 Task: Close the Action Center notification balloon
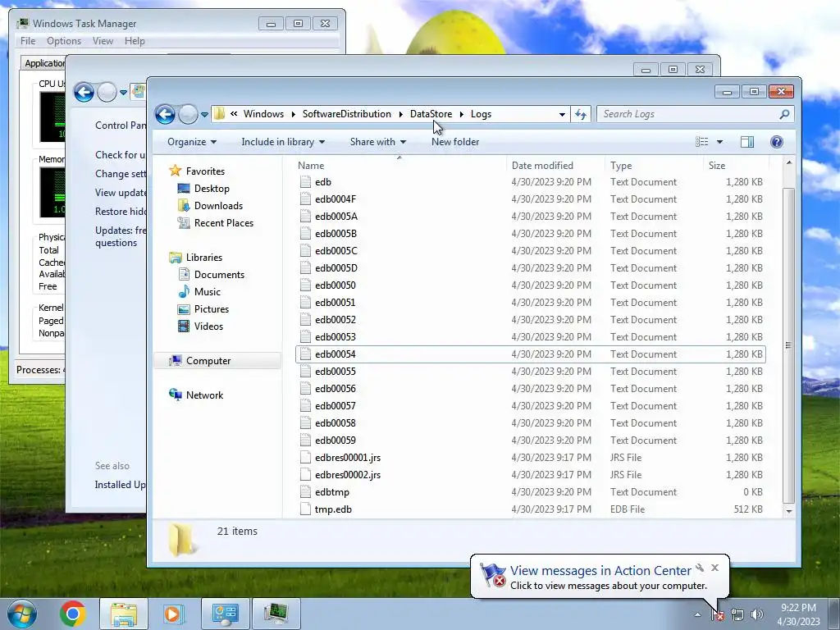[714, 568]
